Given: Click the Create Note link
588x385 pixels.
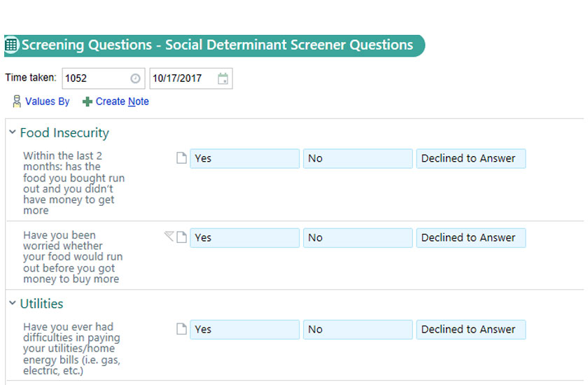Looking at the screenshot, I should pyautogui.click(x=122, y=101).
